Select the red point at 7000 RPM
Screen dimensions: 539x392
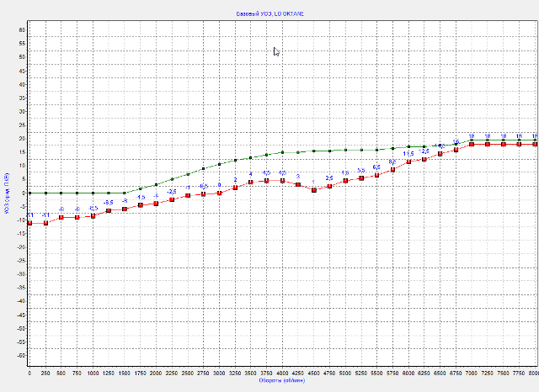click(x=472, y=144)
